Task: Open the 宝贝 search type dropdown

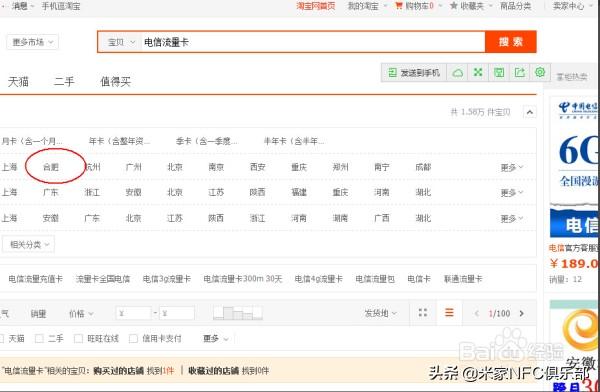Action: (x=121, y=42)
